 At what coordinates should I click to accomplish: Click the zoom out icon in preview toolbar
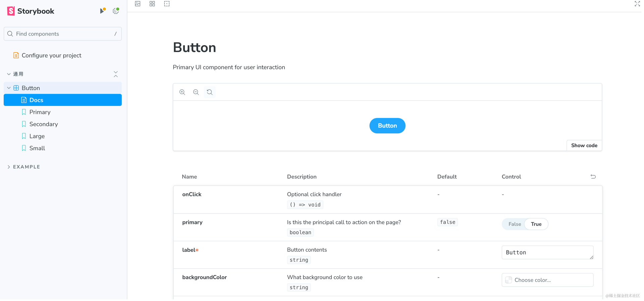tap(196, 92)
